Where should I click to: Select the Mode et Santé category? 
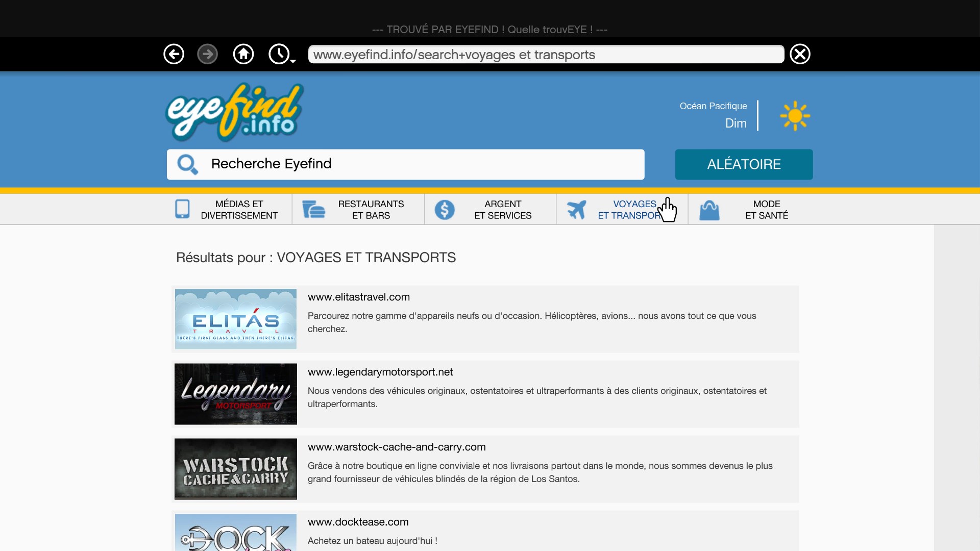tap(766, 210)
